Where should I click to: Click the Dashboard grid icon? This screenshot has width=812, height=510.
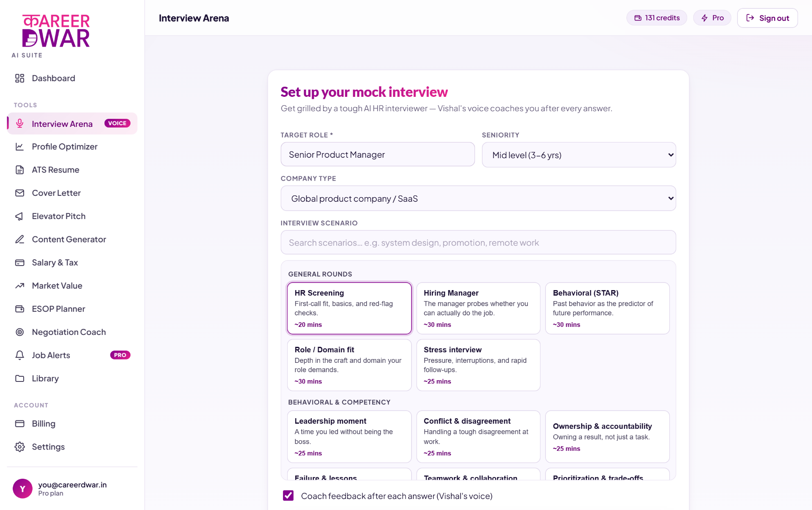(20, 78)
